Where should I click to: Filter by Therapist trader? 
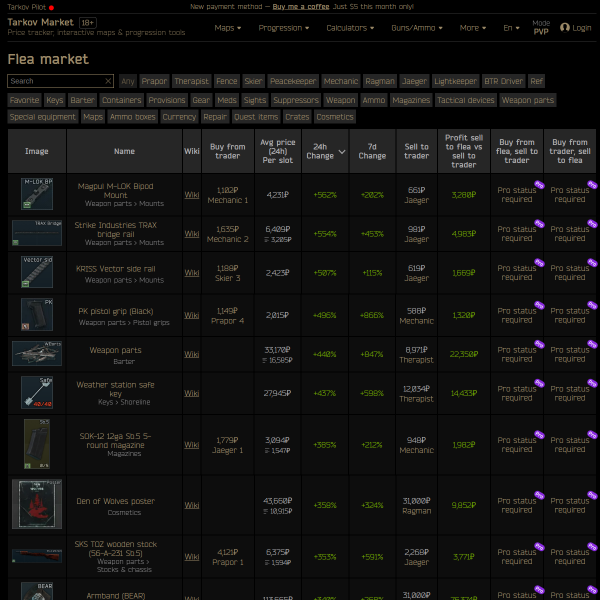[x=191, y=81]
